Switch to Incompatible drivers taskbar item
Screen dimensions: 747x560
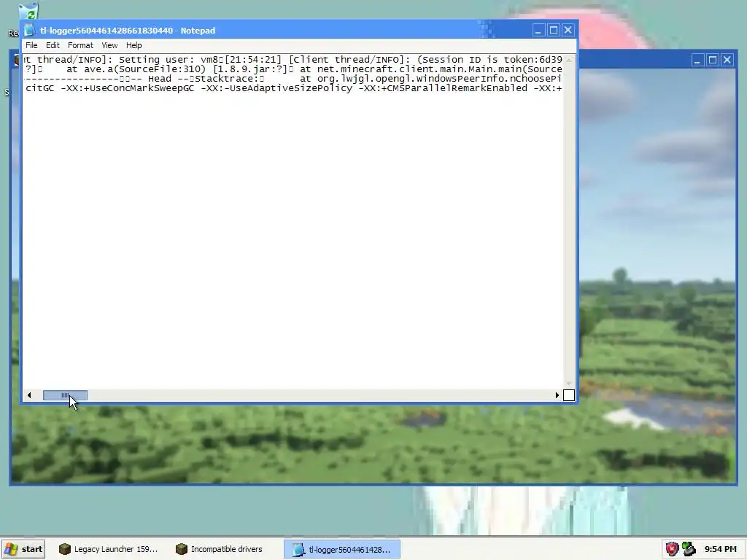pyautogui.click(x=219, y=549)
